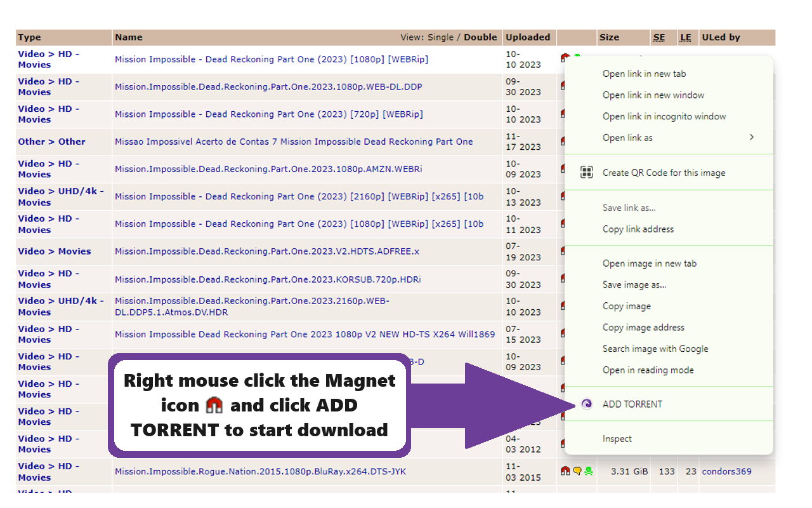The height and width of the screenshot is (508, 812).
Task: Click 'HD - Movies' link in the KORSUB row
Action: (x=49, y=279)
